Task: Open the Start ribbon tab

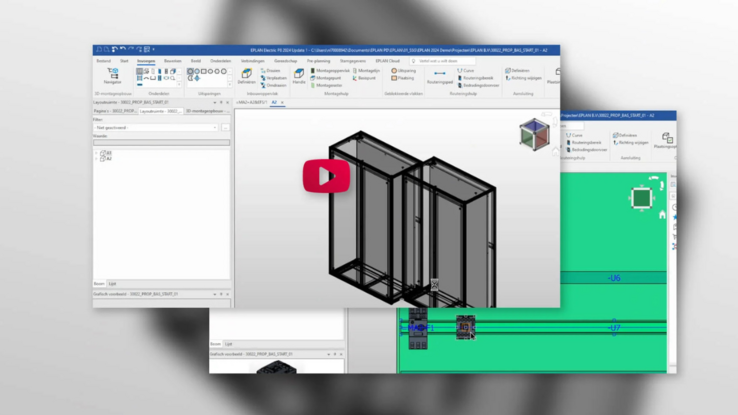Action: point(124,61)
